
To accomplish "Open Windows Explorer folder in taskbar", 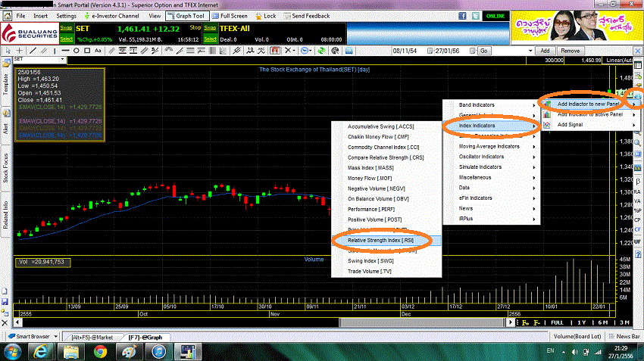I will coord(70,352).
